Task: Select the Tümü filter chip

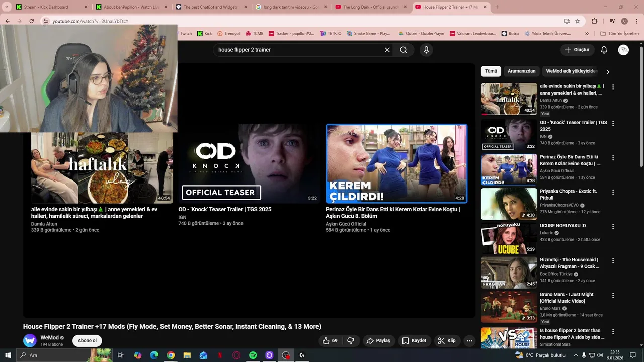Action: point(491,71)
